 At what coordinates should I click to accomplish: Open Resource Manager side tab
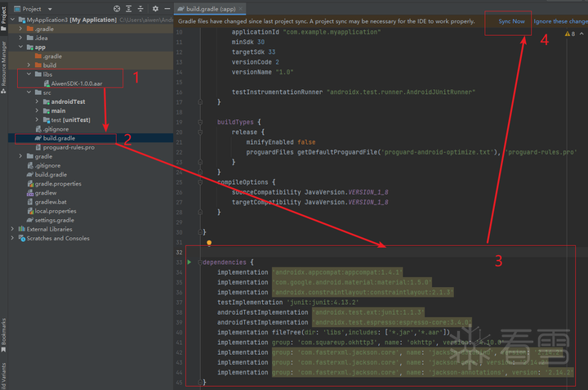(4, 68)
